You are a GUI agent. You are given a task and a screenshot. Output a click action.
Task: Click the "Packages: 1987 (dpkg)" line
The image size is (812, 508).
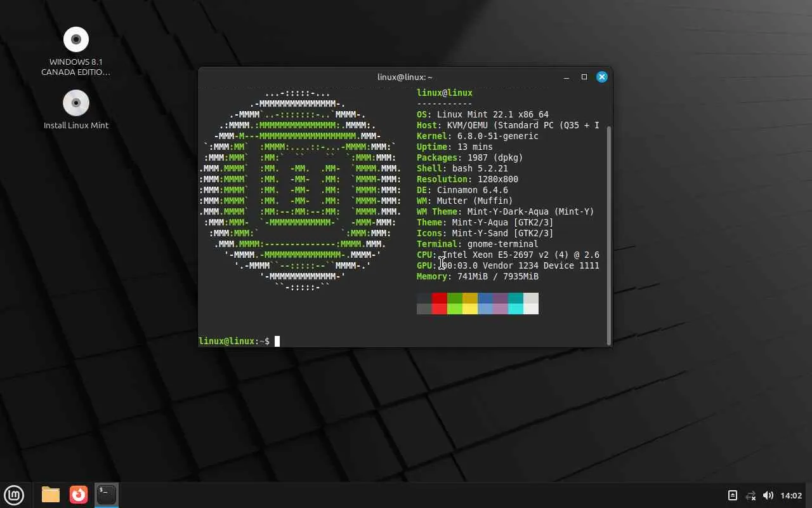470,158
